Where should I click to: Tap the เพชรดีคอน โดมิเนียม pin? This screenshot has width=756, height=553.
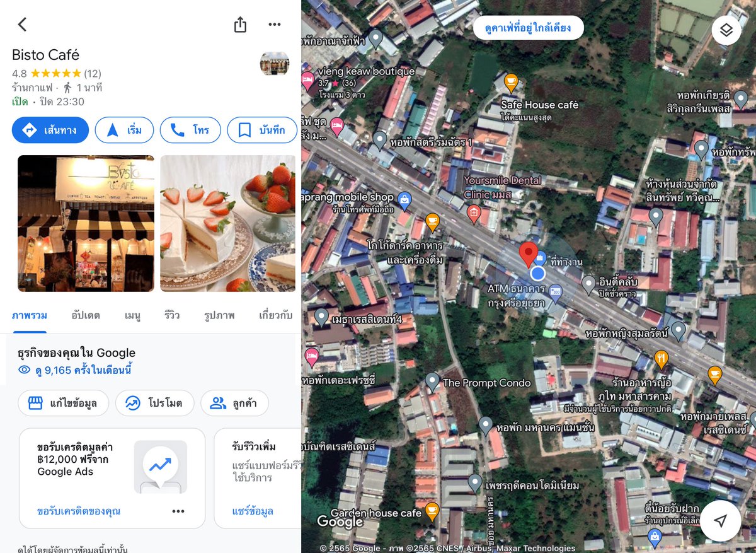[475, 484]
